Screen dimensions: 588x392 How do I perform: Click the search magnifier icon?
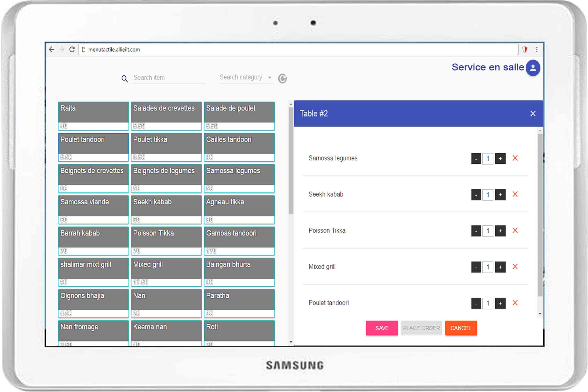125,79
